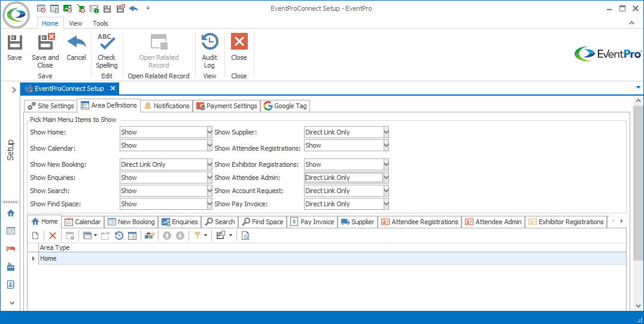Expand more sidebar items with bottom chevron
This screenshot has height=324, width=644.
pyautogui.click(x=12, y=303)
